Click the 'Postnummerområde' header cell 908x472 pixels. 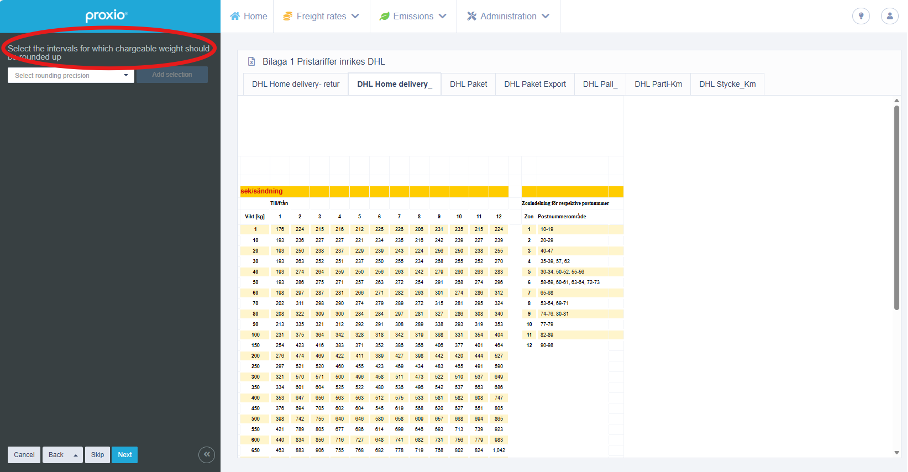(x=562, y=217)
